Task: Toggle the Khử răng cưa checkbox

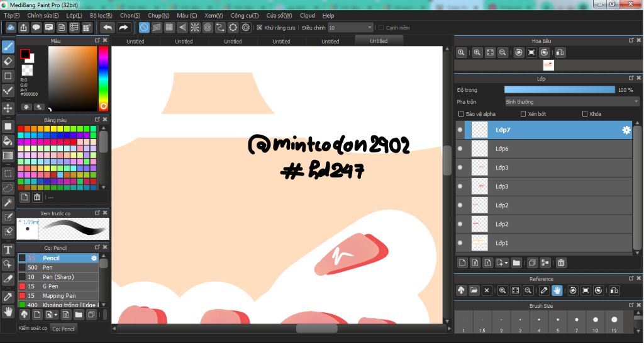Action: (260, 28)
